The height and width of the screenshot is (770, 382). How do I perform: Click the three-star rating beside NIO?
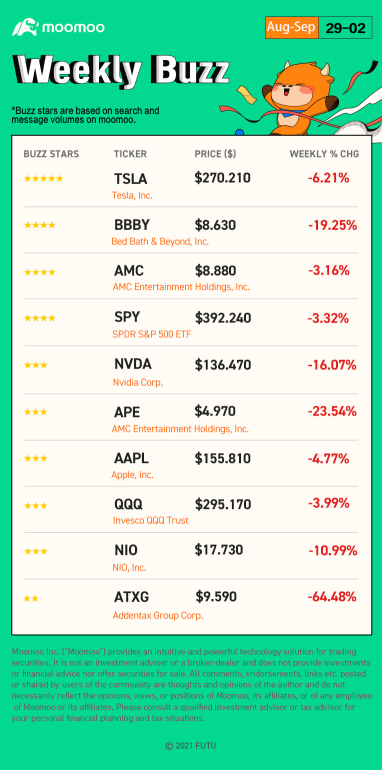(x=35, y=551)
